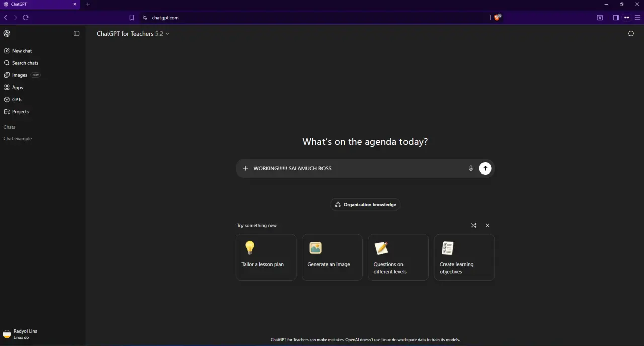
Task: Click the checklist icon on learning objectives card
Action: [x=447, y=248]
